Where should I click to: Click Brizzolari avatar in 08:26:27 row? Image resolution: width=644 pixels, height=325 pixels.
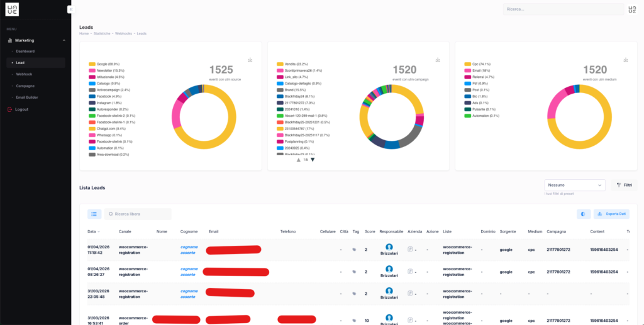[389, 269]
